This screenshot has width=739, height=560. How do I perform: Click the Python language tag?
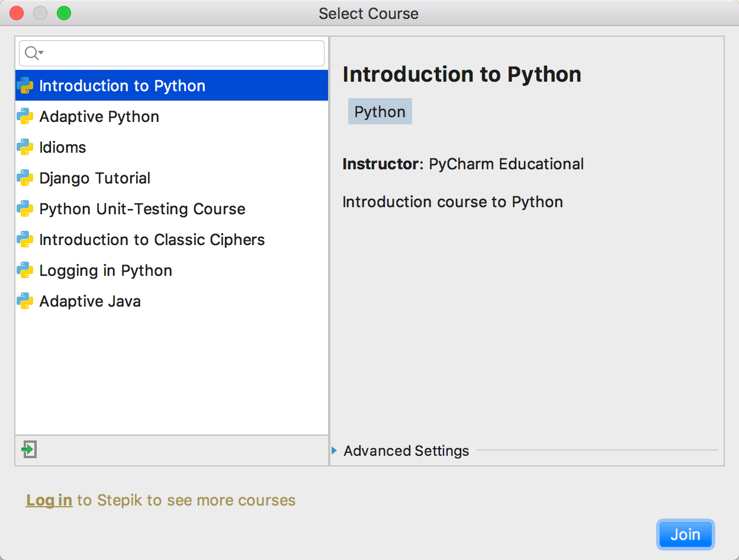click(380, 112)
